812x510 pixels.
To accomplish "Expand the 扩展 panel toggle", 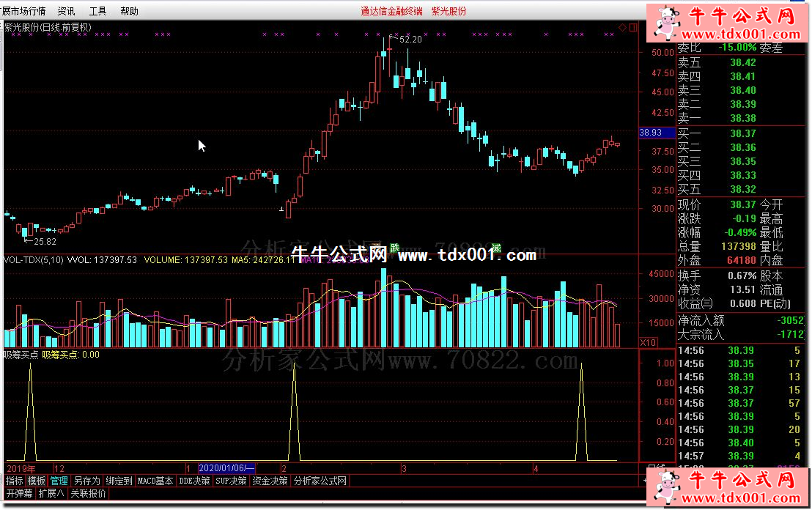I will [x=51, y=493].
